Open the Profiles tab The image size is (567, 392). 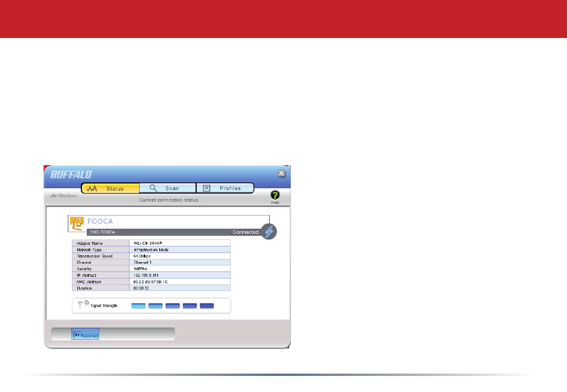click(x=225, y=188)
